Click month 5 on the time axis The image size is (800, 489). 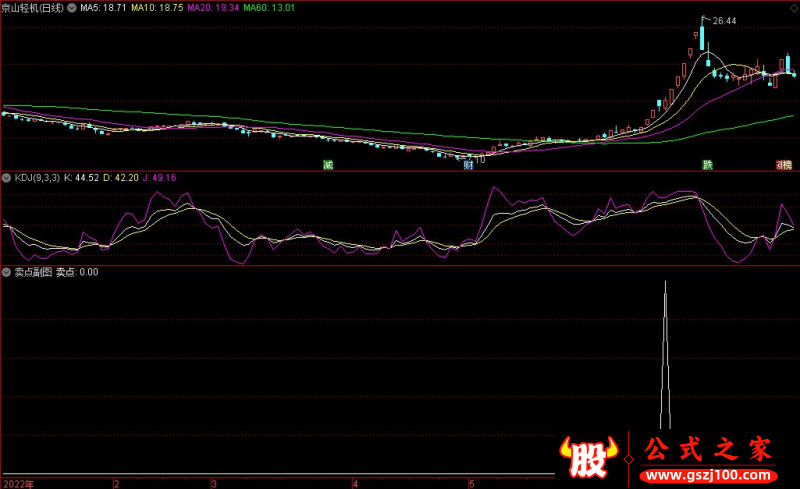pyautogui.click(x=472, y=484)
